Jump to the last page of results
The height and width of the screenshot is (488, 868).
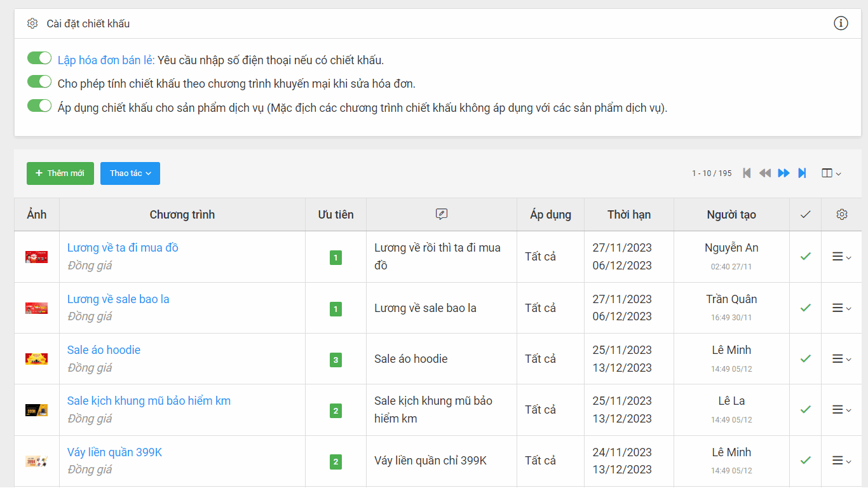[802, 173]
